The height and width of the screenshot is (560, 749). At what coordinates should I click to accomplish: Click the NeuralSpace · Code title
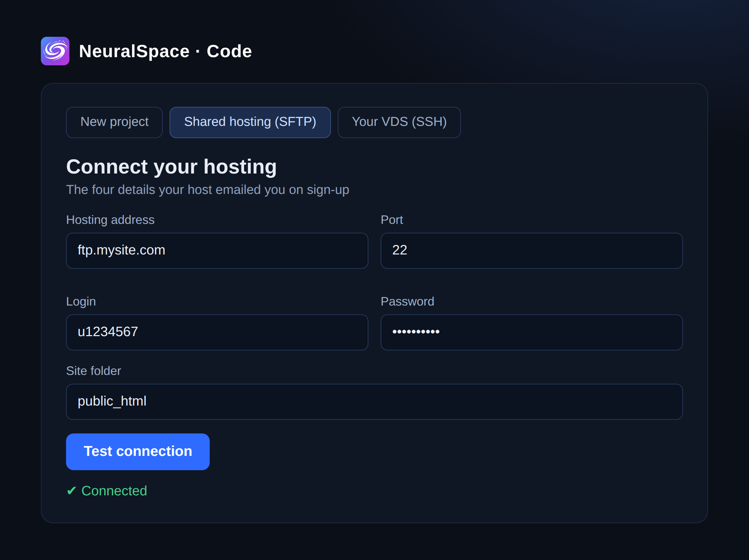[x=165, y=51]
